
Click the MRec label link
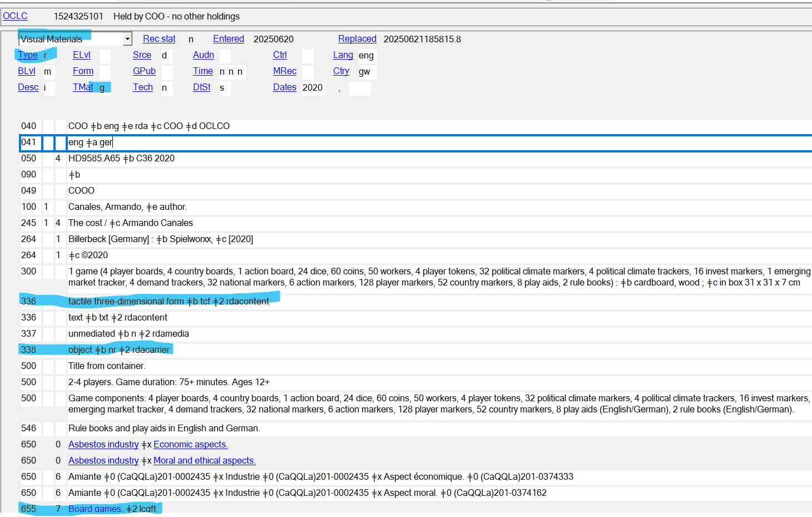285,71
